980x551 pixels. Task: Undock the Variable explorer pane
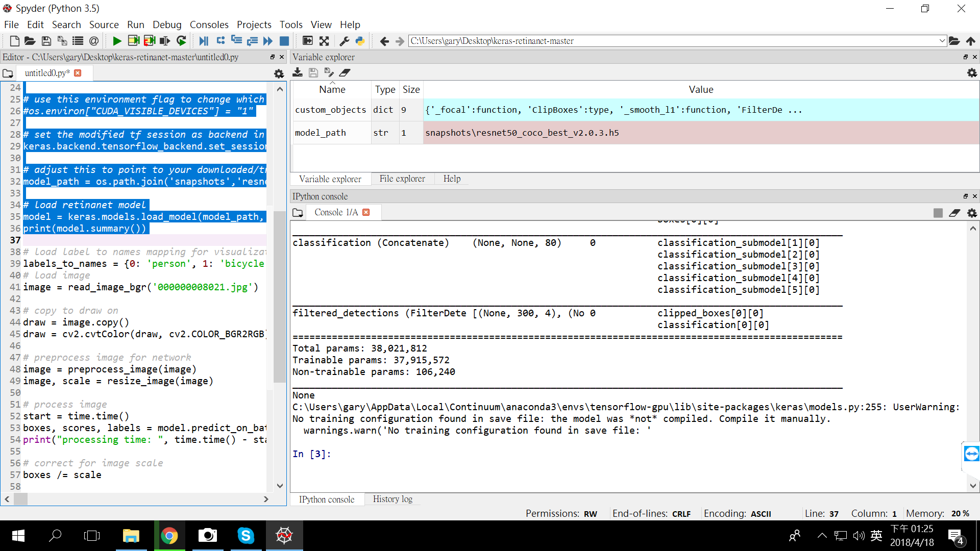point(965,57)
